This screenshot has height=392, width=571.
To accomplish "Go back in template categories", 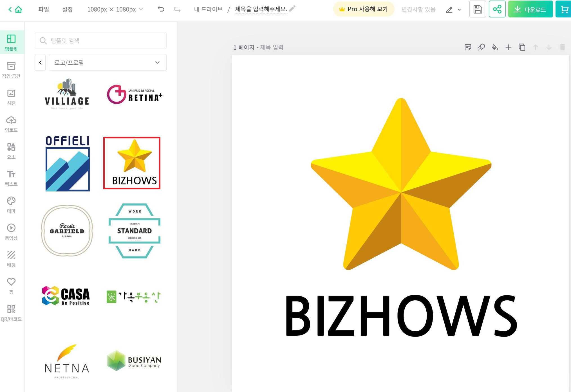I will pyautogui.click(x=40, y=62).
